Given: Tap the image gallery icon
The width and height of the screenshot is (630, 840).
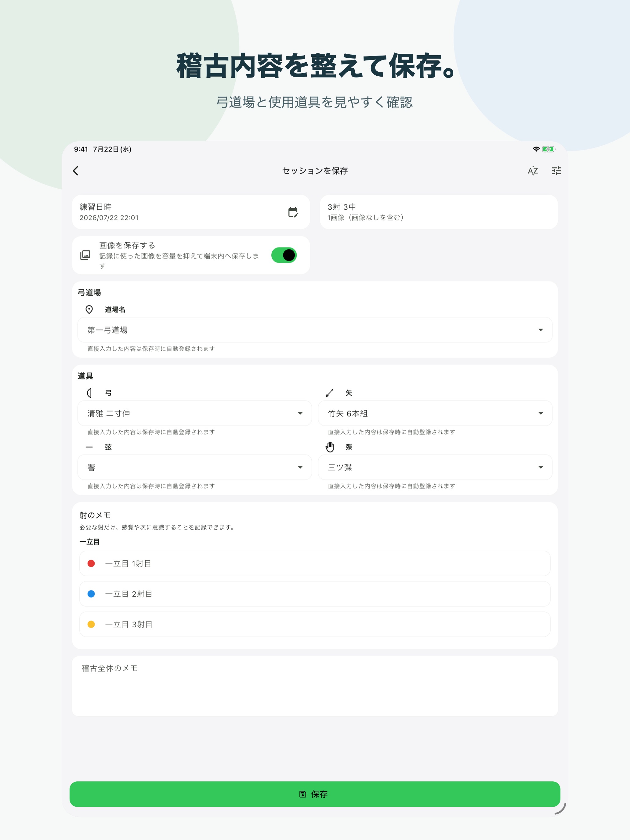Looking at the screenshot, I should pos(85,255).
